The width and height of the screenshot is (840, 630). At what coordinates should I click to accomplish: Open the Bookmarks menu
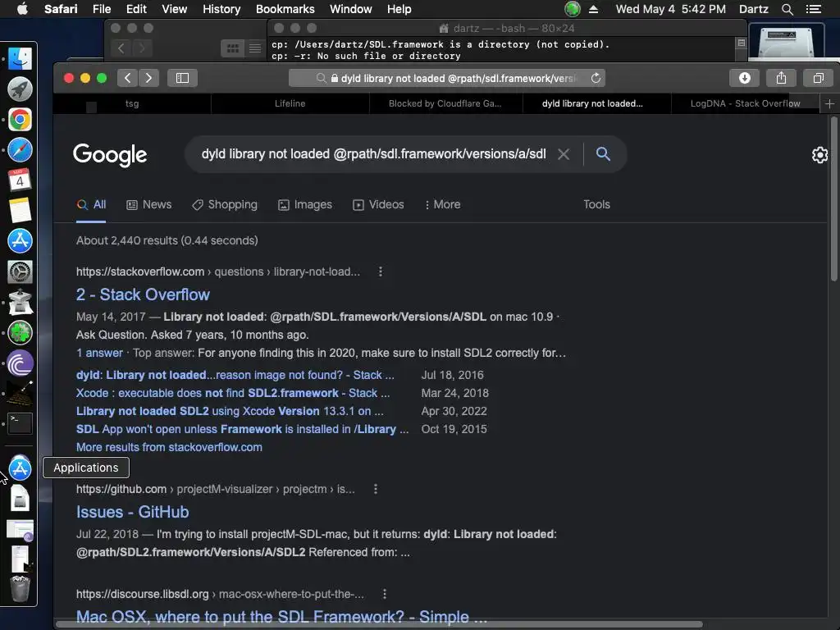click(x=285, y=9)
